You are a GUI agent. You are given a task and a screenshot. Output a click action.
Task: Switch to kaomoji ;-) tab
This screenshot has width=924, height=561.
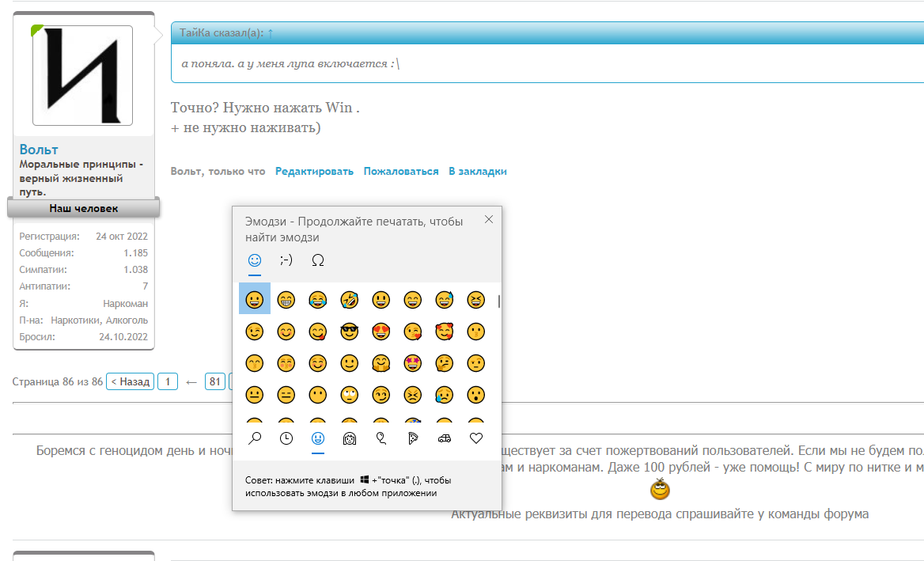tap(286, 260)
